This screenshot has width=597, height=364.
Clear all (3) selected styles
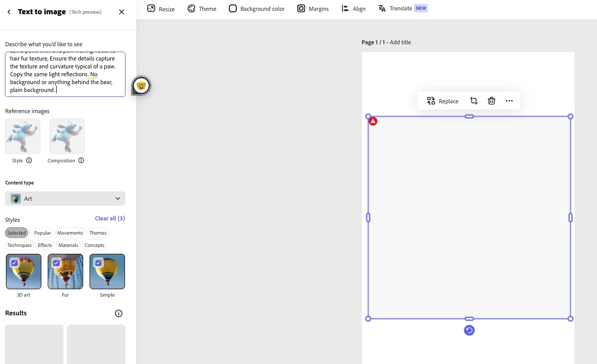pyautogui.click(x=110, y=218)
